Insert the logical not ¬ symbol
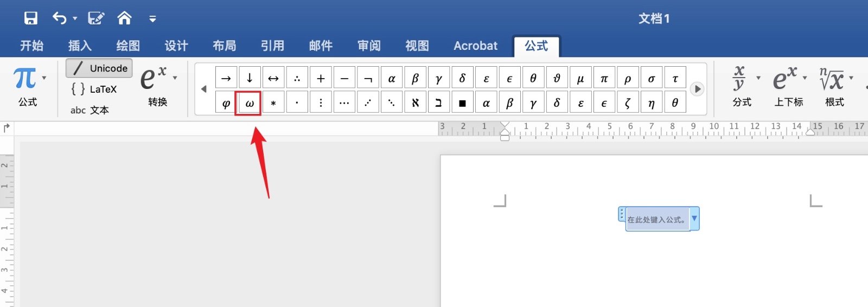 click(x=368, y=78)
